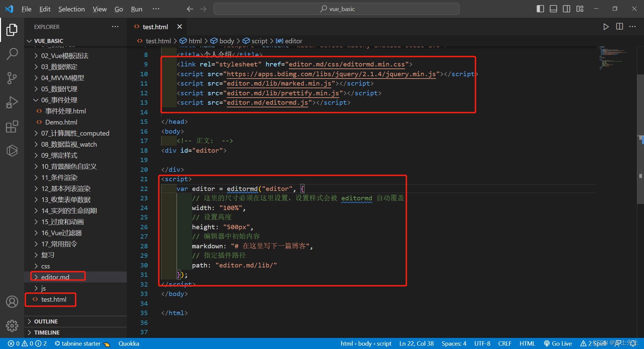Open Demo.html file in explorer
Viewport: 644px width, 349px height.
[75, 122]
